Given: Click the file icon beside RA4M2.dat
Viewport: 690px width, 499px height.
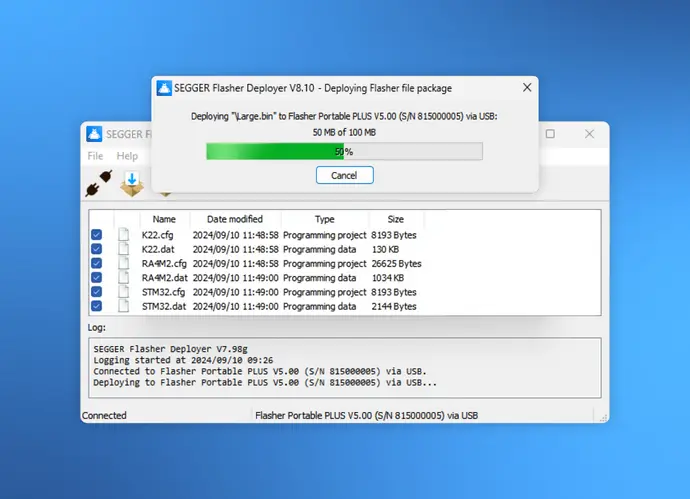Looking at the screenshot, I should [124, 278].
